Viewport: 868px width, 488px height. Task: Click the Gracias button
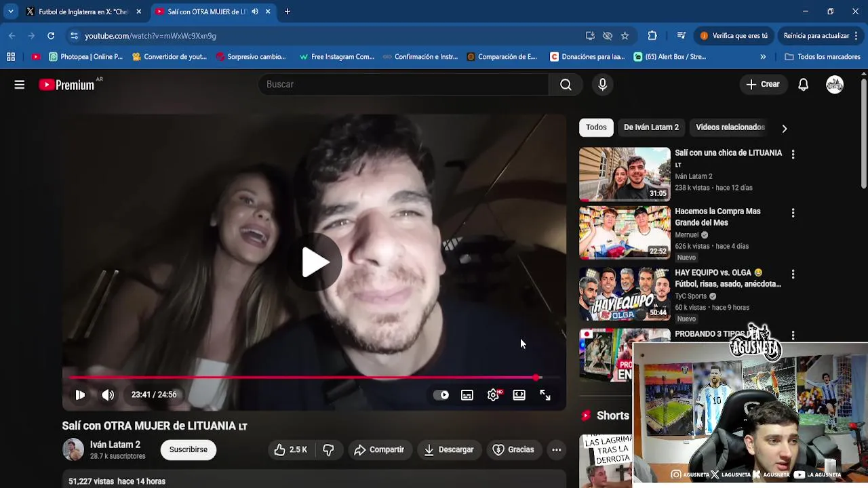[513, 449]
